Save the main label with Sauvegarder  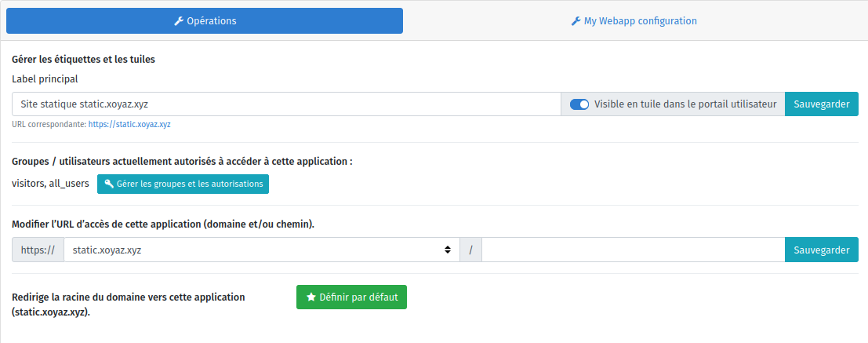pyautogui.click(x=821, y=104)
